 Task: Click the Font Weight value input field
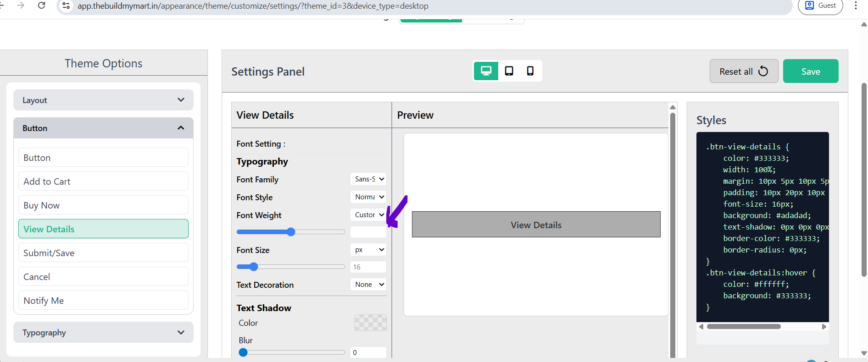point(368,232)
